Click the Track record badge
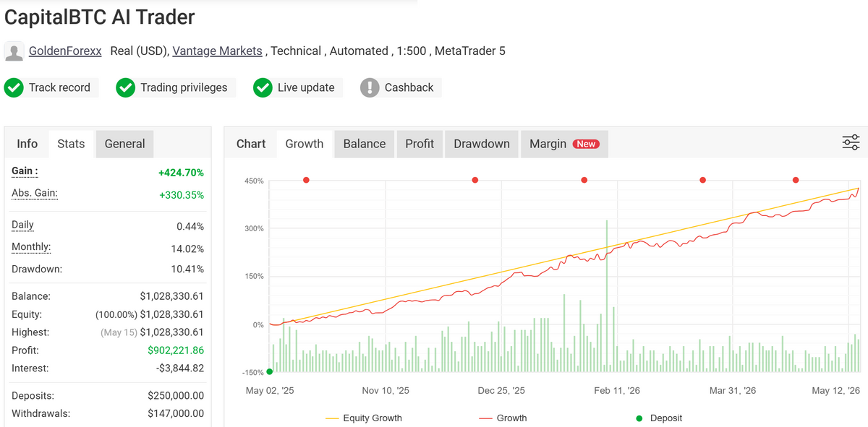The height and width of the screenshot is (427, 868). click(51, 87)
